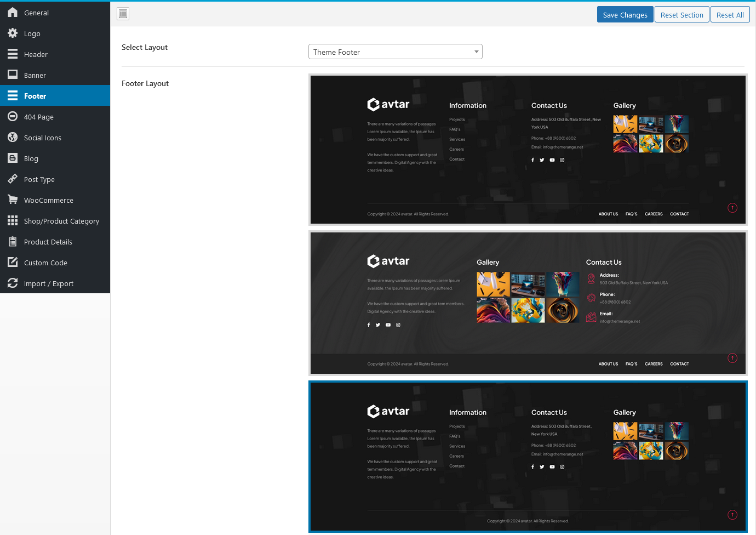The width and height of the screenshot is (756, 535).
Task: Click Reset All to restore defaults
Action: pyautogui.click(x=730, y=14)
